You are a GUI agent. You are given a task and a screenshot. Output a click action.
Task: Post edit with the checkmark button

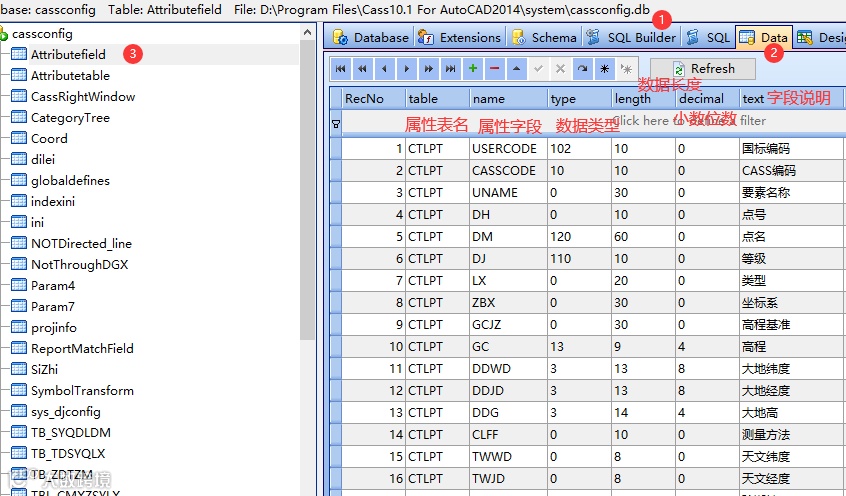pyautogui.click(x=538, y=69)
